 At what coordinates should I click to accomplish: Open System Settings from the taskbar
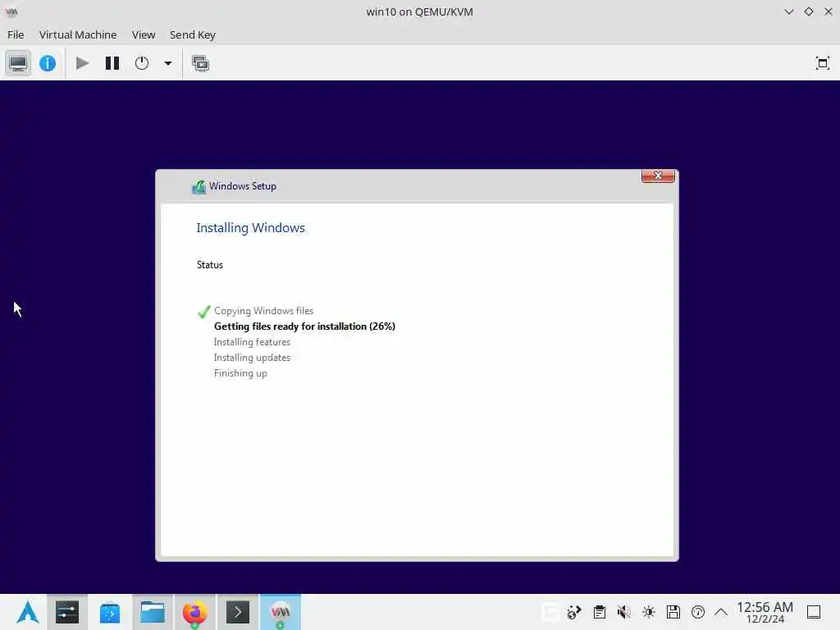67,612
